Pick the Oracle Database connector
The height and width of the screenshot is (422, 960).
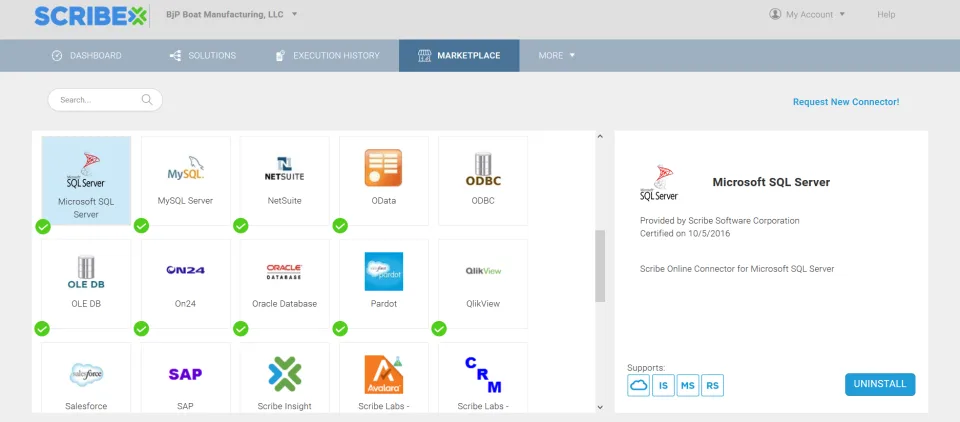(285, 284)
